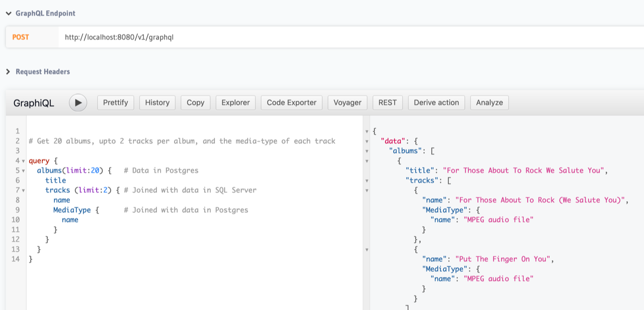This screenshot has height=310, width=644.
Task: Click the endpoint URL input field
Action: point(351,37)
